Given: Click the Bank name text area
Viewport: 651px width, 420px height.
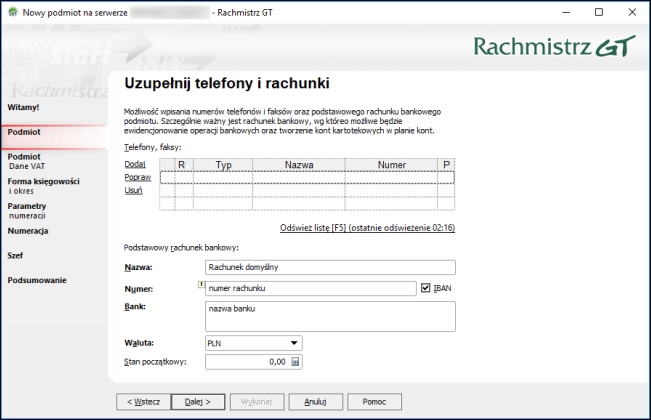Looking at the screenshot, I should coord(330,317).
